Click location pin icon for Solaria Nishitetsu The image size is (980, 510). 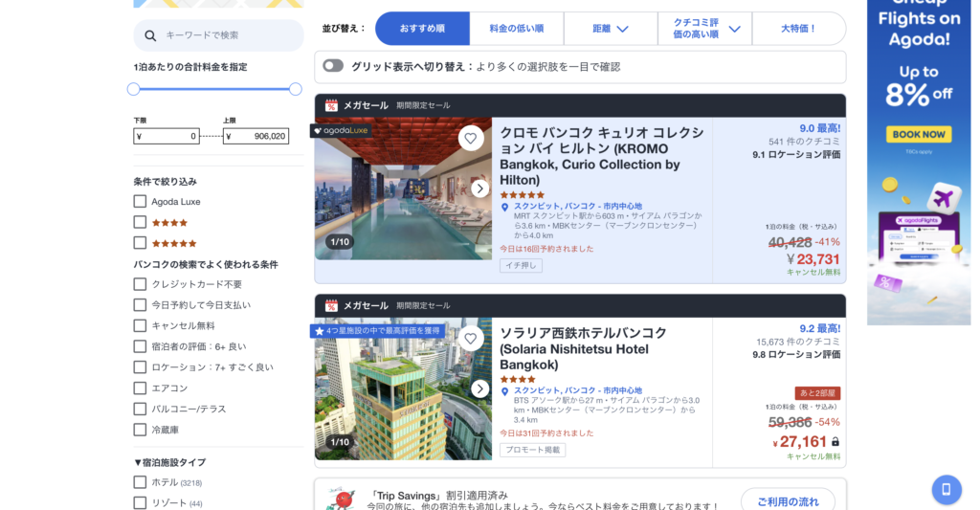tap(505, 391)
